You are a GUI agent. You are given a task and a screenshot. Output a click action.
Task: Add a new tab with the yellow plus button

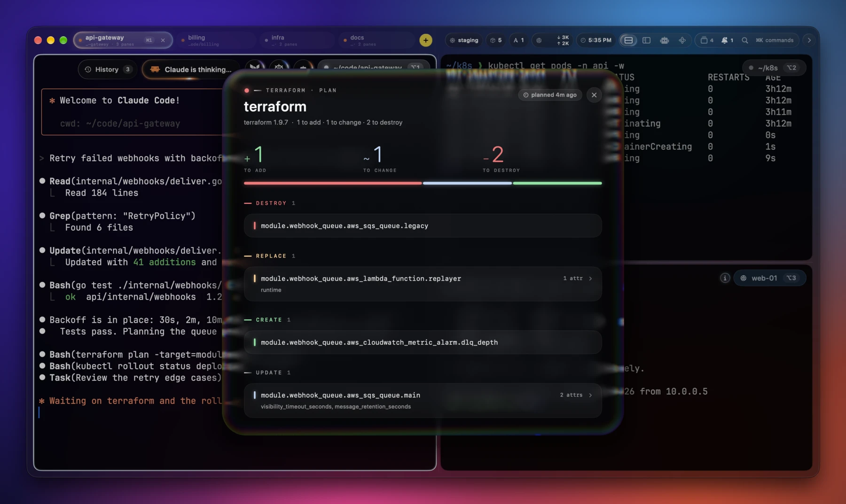pyautogui.click(x=426, y=40)
